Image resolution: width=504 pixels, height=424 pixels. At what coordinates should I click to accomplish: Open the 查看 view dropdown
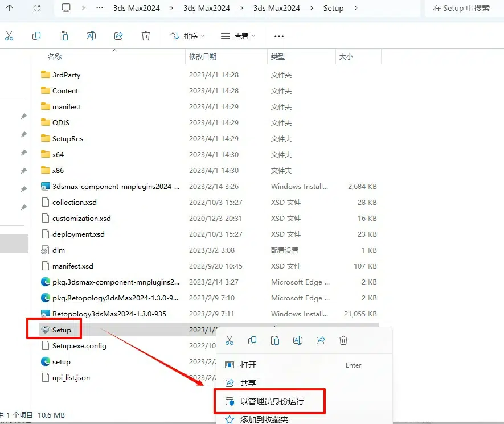point(238,36)
